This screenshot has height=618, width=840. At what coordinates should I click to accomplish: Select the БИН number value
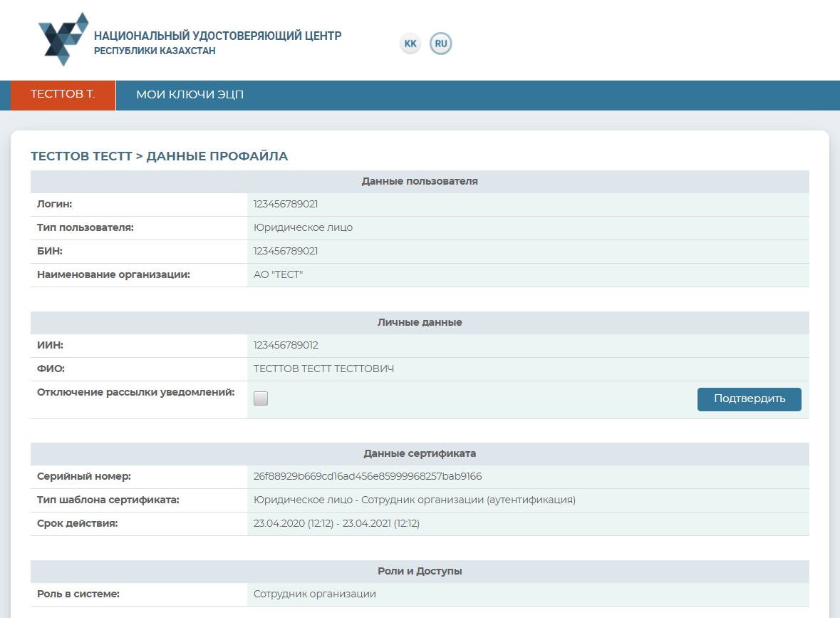(x=286, y=252)
